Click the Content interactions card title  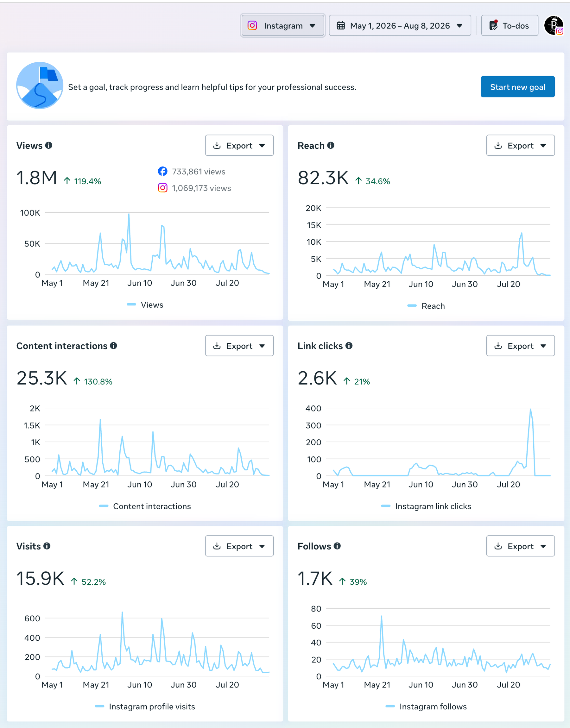coord(62,346)
